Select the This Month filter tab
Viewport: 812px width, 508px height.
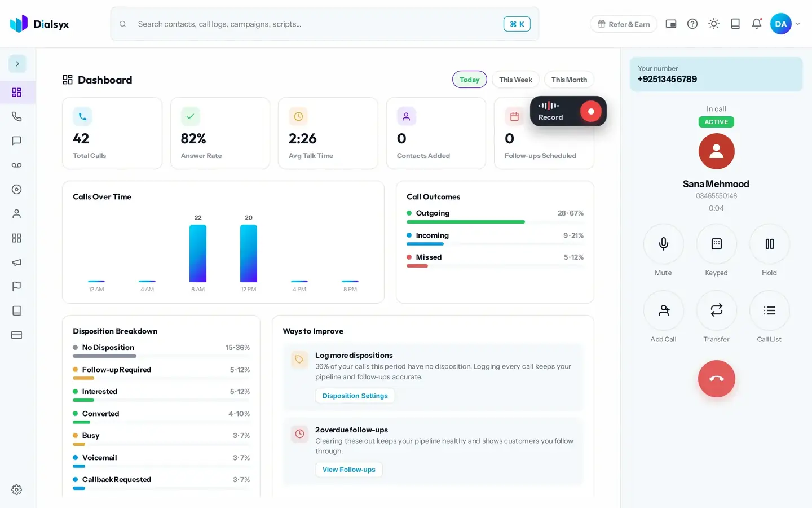569,80
